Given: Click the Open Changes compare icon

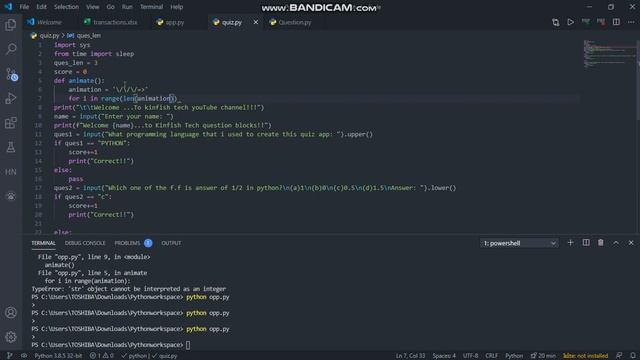Looking at the screenshot, I should tap(556, 22).
